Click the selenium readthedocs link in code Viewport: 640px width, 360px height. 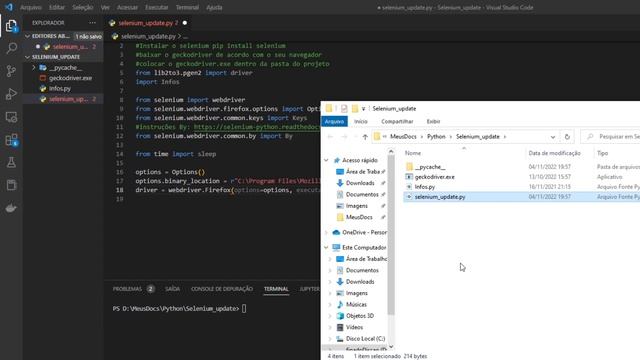click(x=256, y=127)
